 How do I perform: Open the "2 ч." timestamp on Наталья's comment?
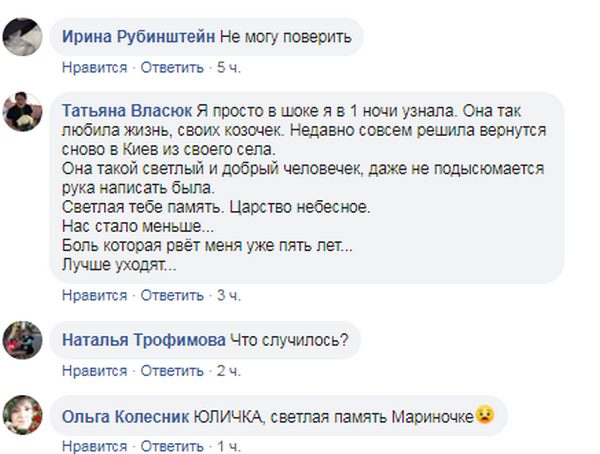click(229, 371)
